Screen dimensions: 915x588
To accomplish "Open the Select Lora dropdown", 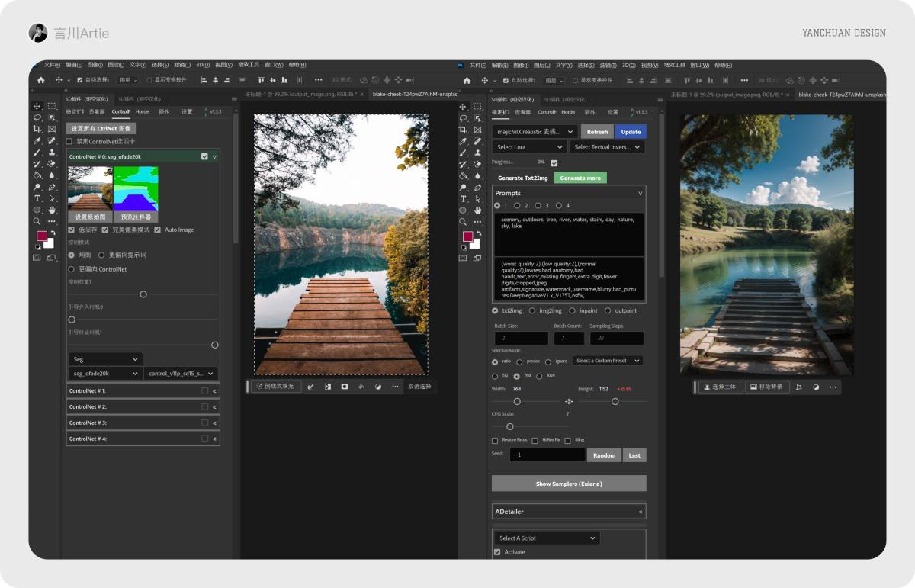I will 529,146.
